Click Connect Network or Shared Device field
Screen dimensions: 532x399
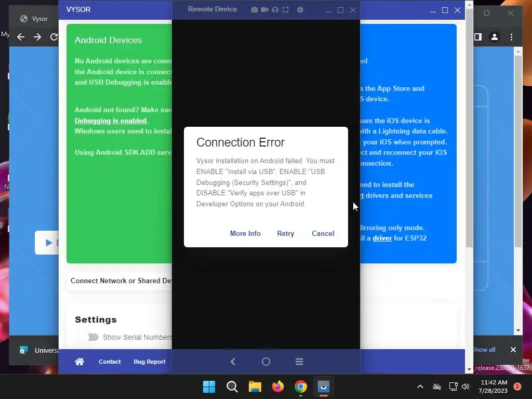click(x=121, y=281)
